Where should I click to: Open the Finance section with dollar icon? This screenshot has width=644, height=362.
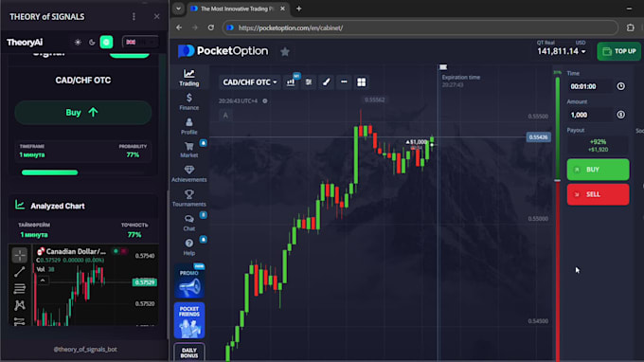point(188,101)
